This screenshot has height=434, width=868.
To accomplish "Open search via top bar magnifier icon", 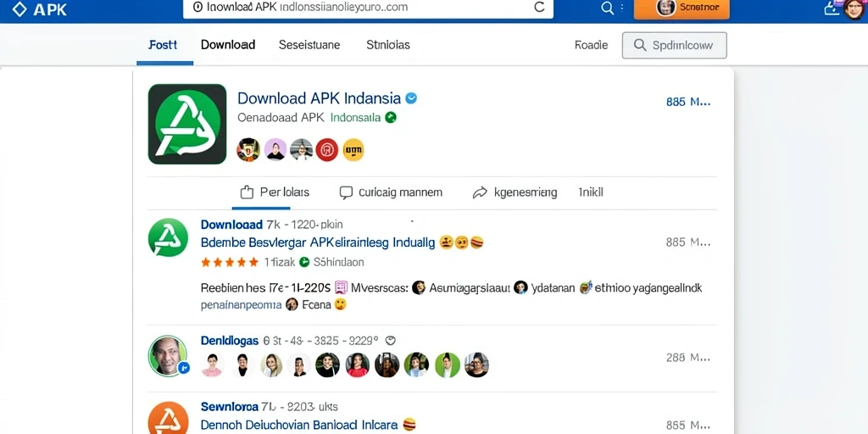I will coord(607,8).
